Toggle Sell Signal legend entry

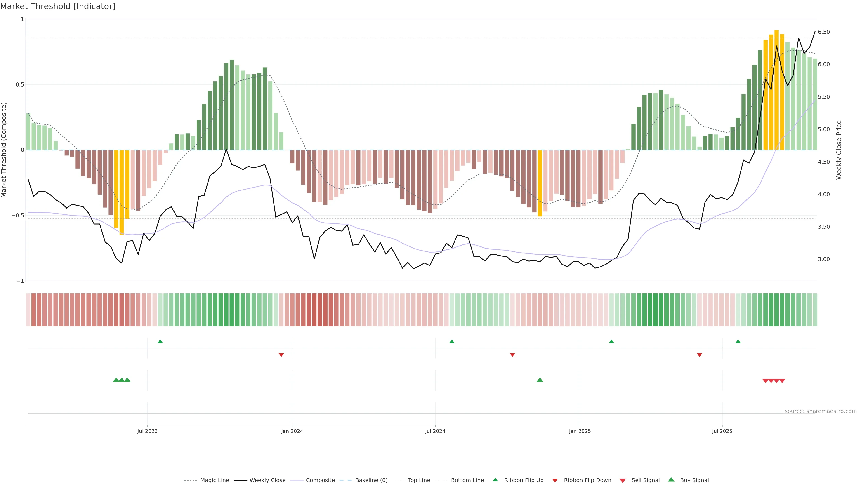(x=645, y=480)
